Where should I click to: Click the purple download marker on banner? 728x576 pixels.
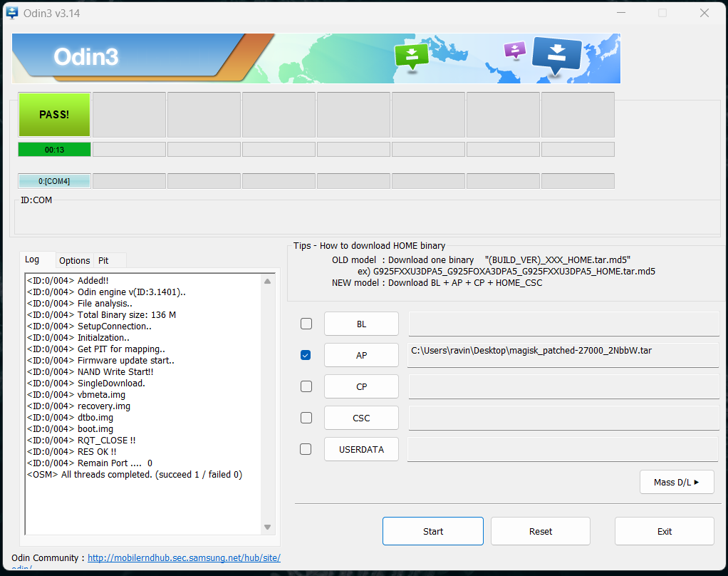tap(515, 50)
